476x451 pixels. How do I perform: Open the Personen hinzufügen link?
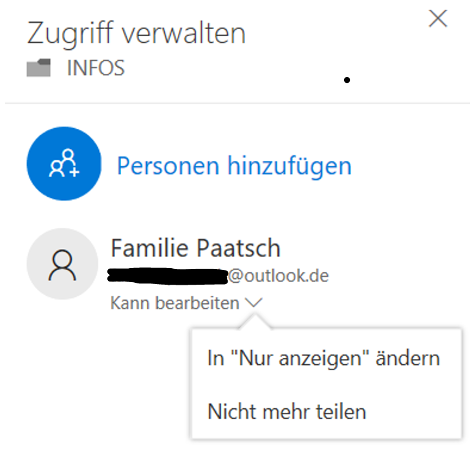click(234, 166)
